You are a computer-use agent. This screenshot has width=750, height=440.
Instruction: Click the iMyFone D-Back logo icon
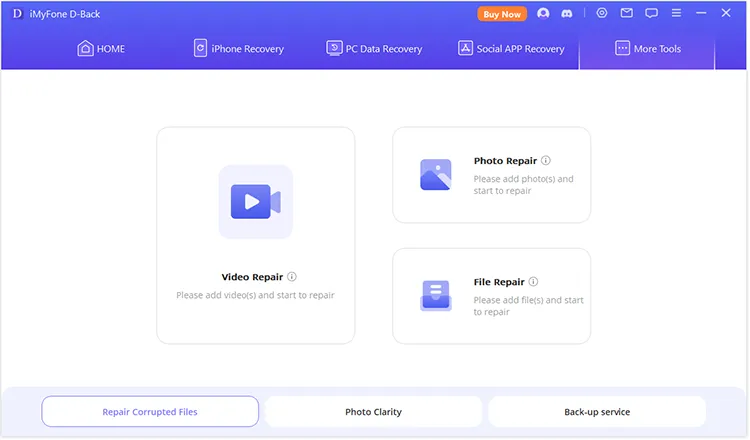click(x=17, y=14)
